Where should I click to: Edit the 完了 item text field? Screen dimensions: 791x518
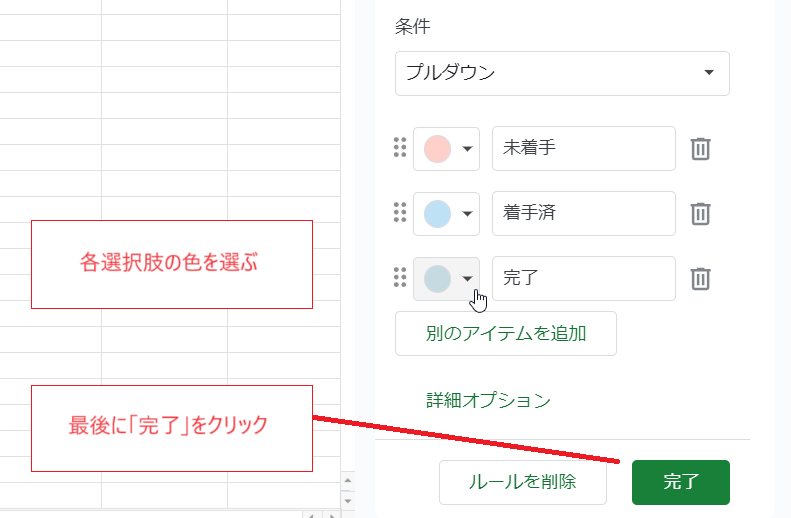(x=584, y=278)
